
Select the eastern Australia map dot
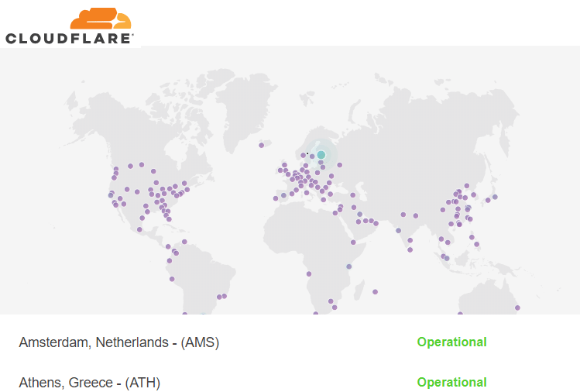(517, 308)
